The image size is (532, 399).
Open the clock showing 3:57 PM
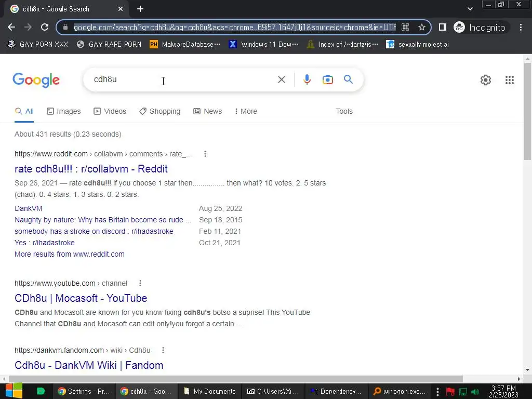503,392
